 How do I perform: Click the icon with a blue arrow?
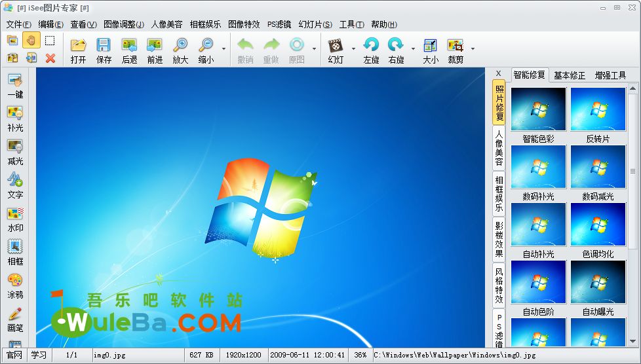pyautogui.click(x=31, y=58)
